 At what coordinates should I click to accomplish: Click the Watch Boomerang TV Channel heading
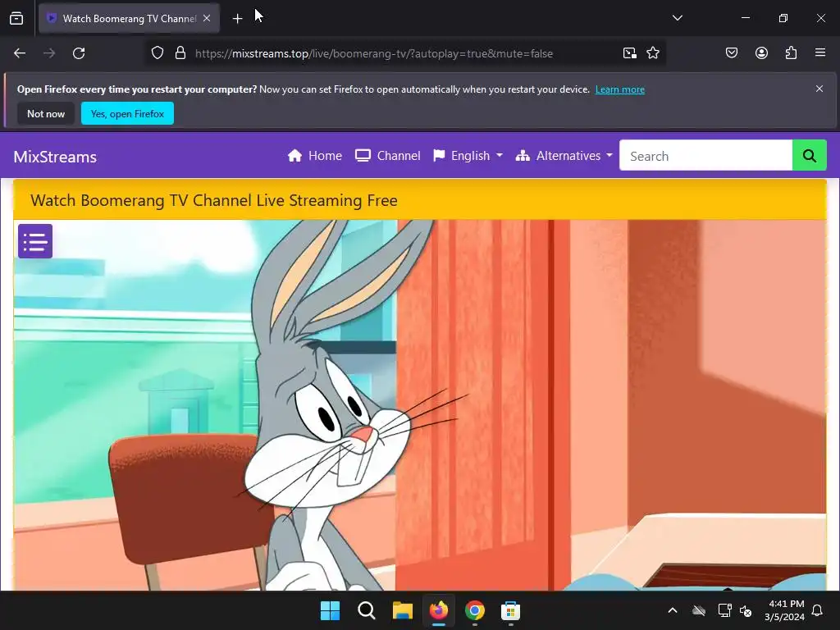coord(214,200)
